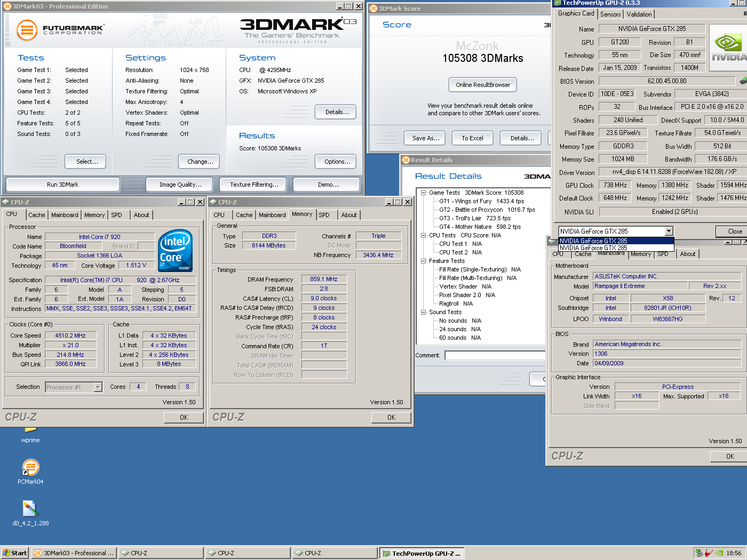This screenshot has width=747, height=560.
Task: Click the Intel Core i7 logo badge
Action: [176, 251]
